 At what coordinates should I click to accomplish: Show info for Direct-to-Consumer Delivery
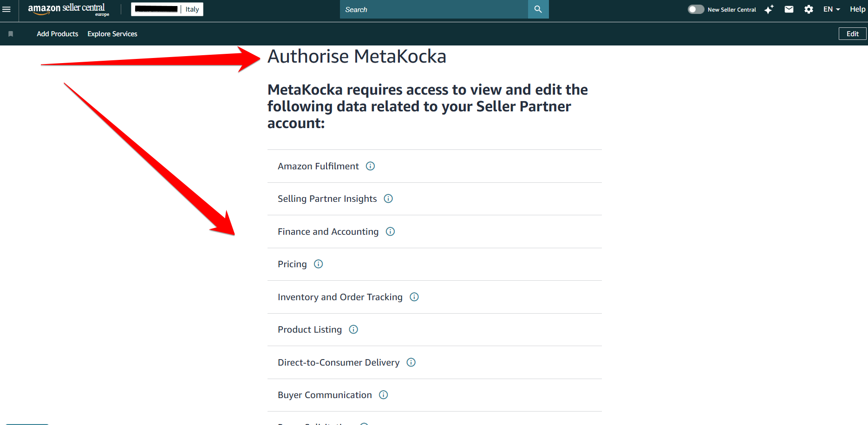tap(411, 362)
